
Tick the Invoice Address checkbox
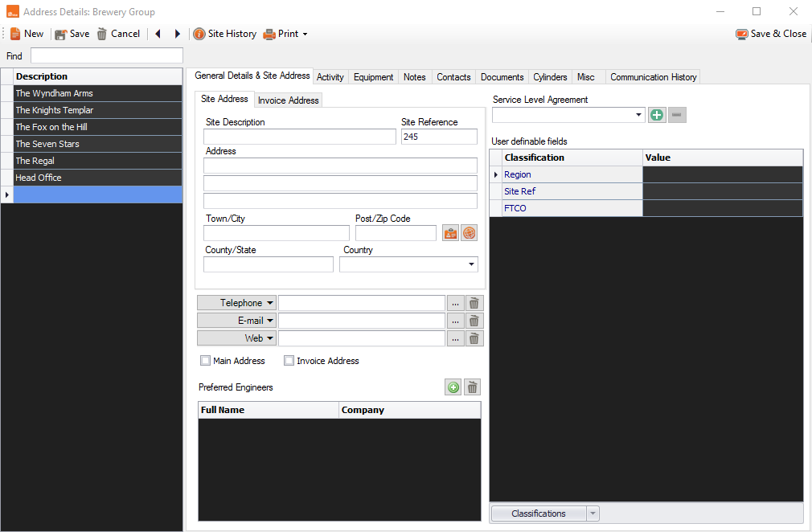(x=289, y=361)
